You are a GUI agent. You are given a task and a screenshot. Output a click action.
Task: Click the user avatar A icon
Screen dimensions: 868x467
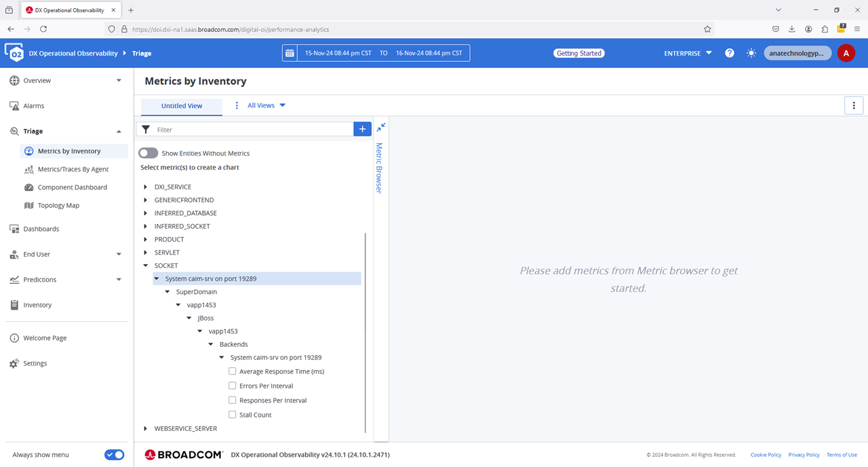(846, 53)
